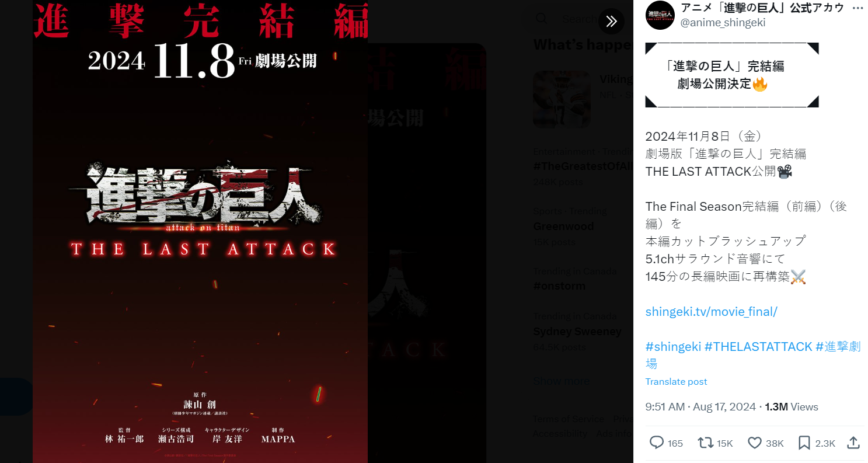Open the Greenwood trending topic
The image size is (868, 463).
pos(563,227)
